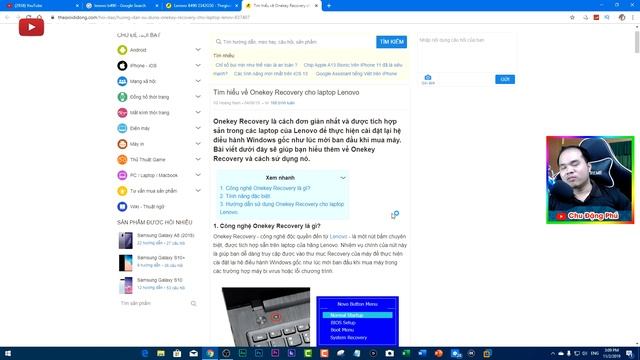Focus the question text area

466,53
